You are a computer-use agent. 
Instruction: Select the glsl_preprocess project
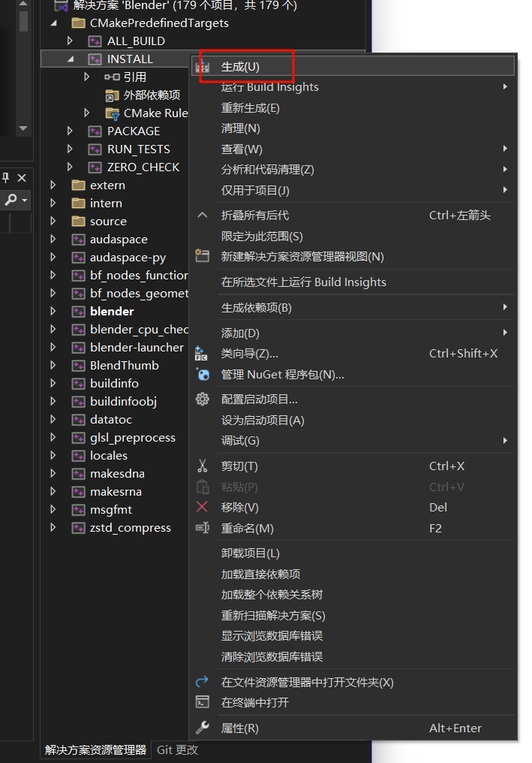(132, 438)
